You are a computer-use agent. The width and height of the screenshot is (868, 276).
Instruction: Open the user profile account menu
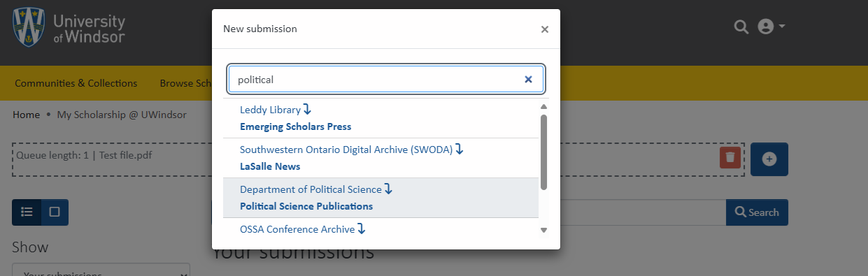pyautogui.click(x=771, y=27)
